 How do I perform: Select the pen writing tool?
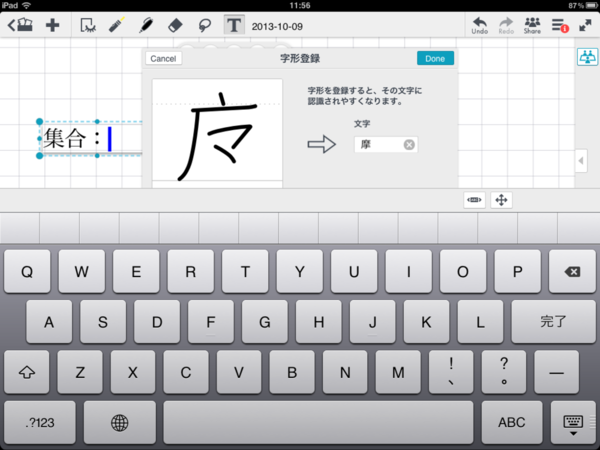(146, 25)
